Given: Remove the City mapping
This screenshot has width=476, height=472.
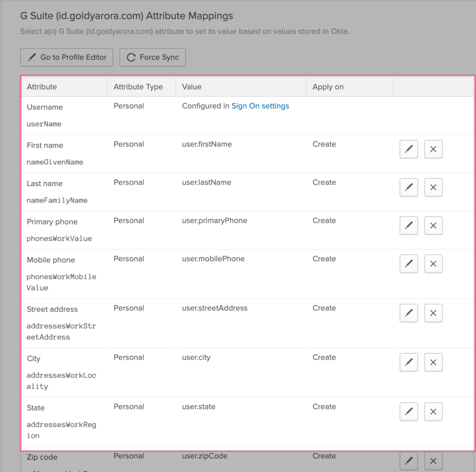Looking at the screenshot, I should pos(433,362).
